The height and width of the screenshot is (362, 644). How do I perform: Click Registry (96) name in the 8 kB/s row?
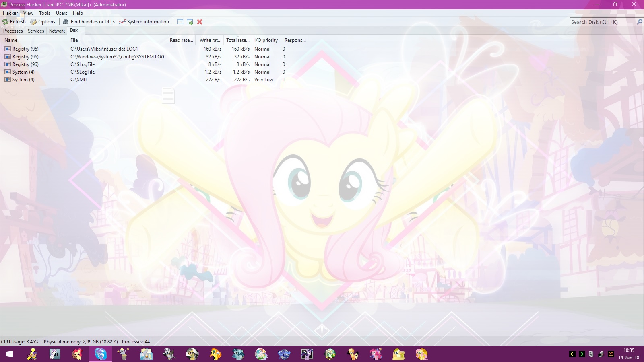pyautogui.click(x=25, y=64)
